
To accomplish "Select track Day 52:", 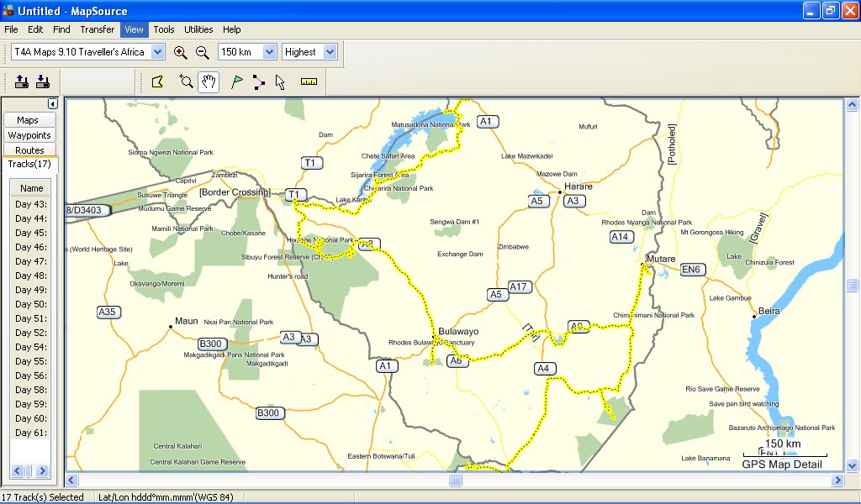I will coord(31,333).
